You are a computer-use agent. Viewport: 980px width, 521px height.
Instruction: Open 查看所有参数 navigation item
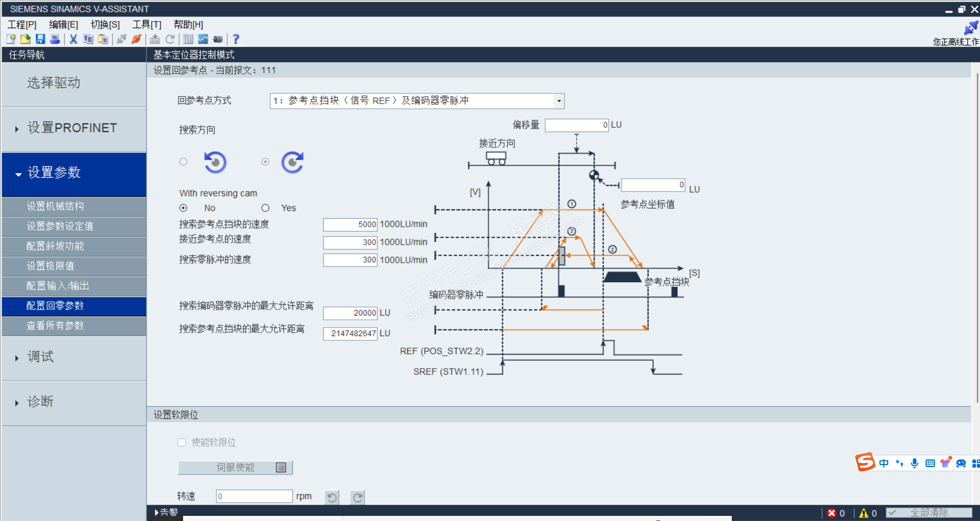[x=74, y=326]
